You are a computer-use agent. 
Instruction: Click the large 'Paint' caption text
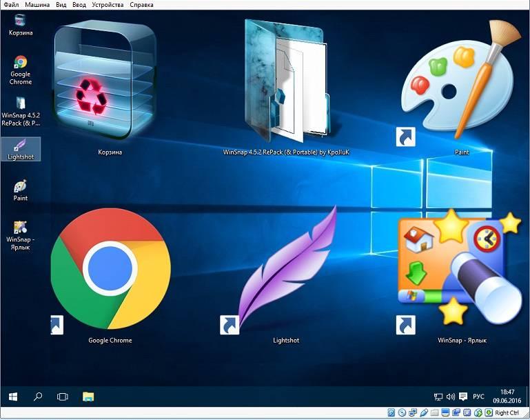point(462,152)
